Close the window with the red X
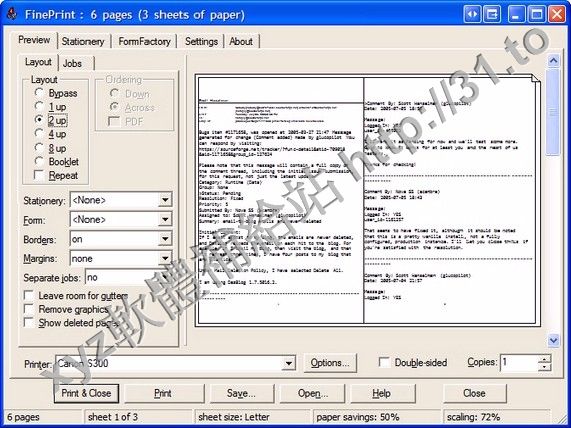Image resolution: width=571 pixels, height=428 pixels. tap(557, 15)
